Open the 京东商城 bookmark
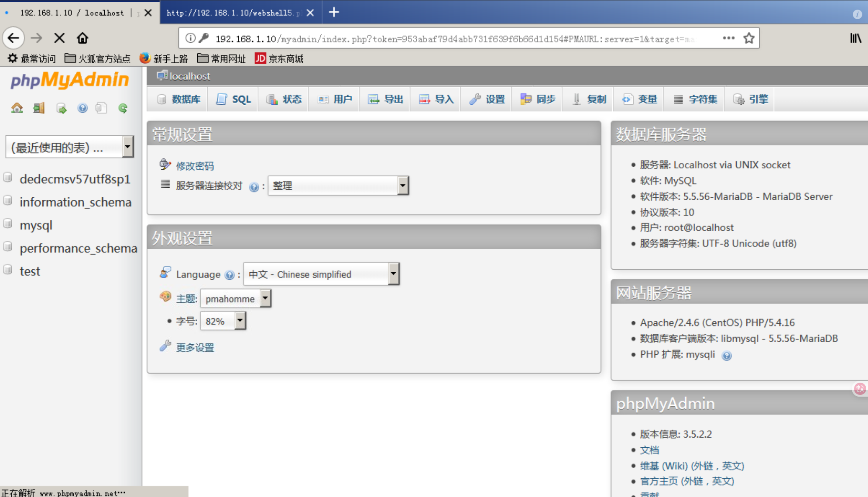This screenshot has width=868, height=497. point(279,58)
